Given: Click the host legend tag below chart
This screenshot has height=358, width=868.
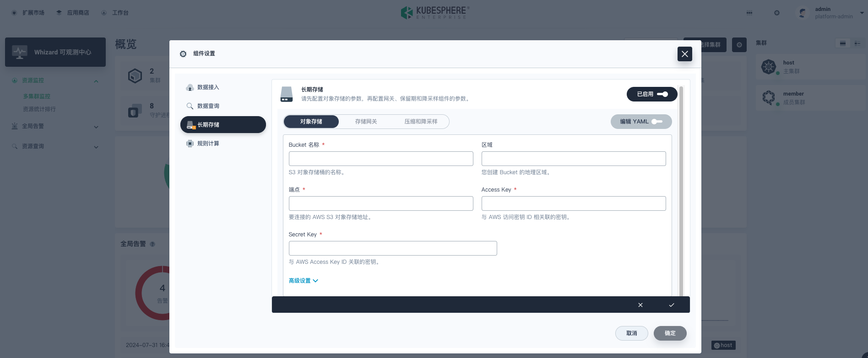Looking at the screenshot, I should click(723, 345).
